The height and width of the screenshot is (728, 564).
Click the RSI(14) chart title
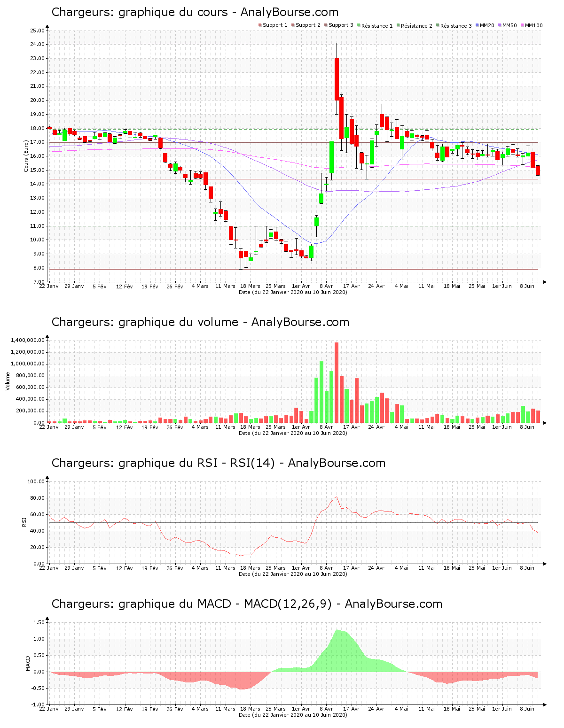pyautogui.click(x=219, y=463)
